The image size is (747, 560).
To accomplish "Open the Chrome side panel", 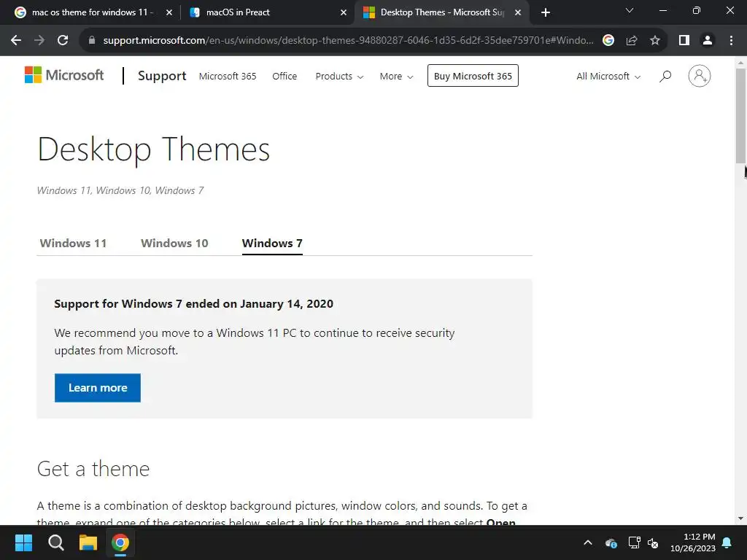I will point(684,41).
